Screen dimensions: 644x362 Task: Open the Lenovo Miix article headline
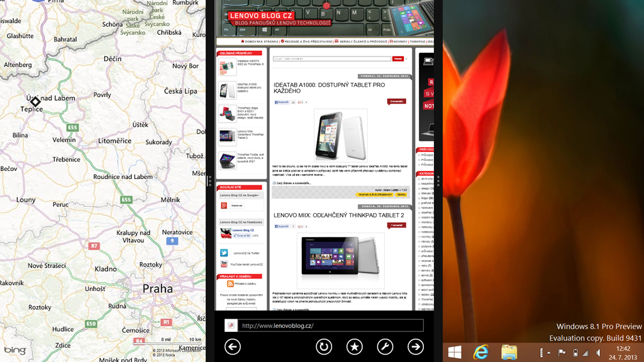point(338,216)
